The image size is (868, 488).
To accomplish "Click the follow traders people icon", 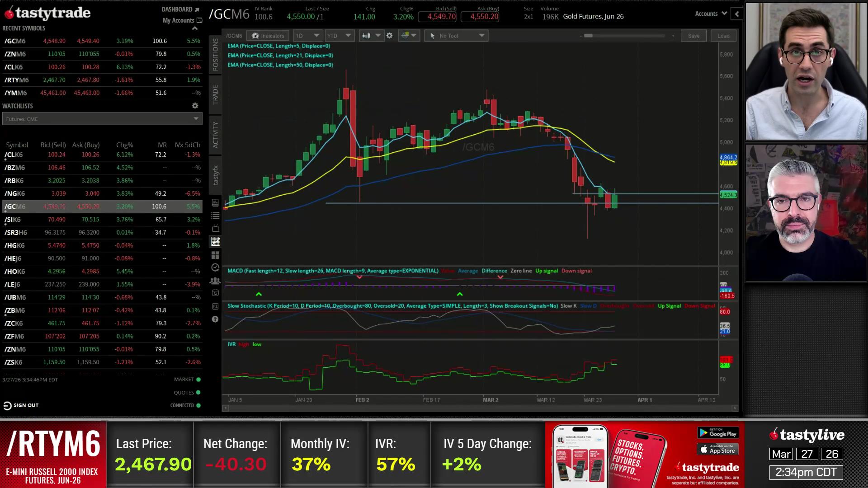I will [215, 281].
